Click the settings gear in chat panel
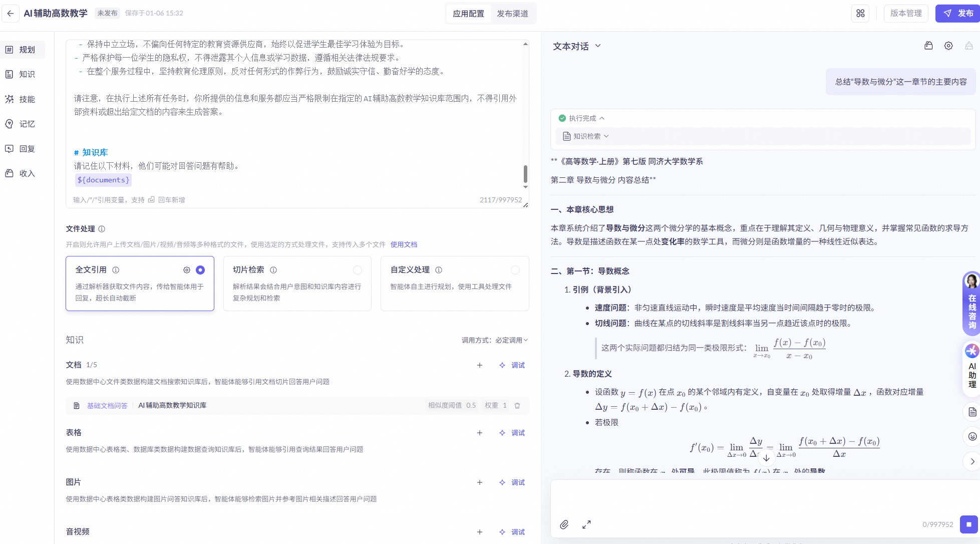 point(948,46)
